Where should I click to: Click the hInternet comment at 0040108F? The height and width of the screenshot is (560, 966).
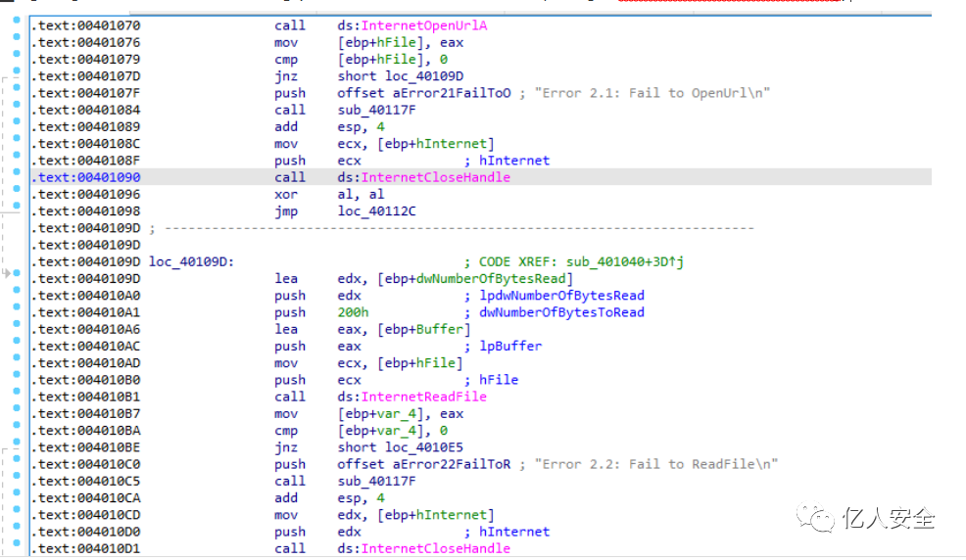pyautogui.click(x=514, y=161)
